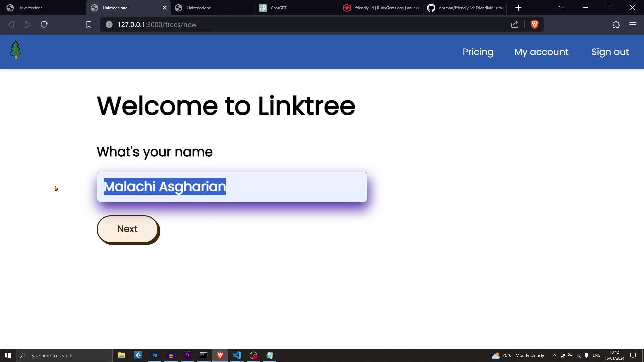
Task: Show hidden system tray icons
Action: 554,355
